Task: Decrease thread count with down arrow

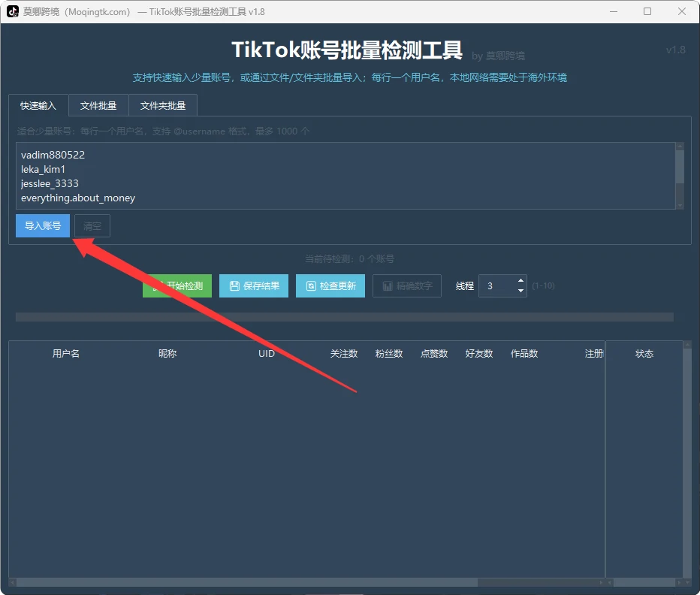Action: (x=520, y=291)
